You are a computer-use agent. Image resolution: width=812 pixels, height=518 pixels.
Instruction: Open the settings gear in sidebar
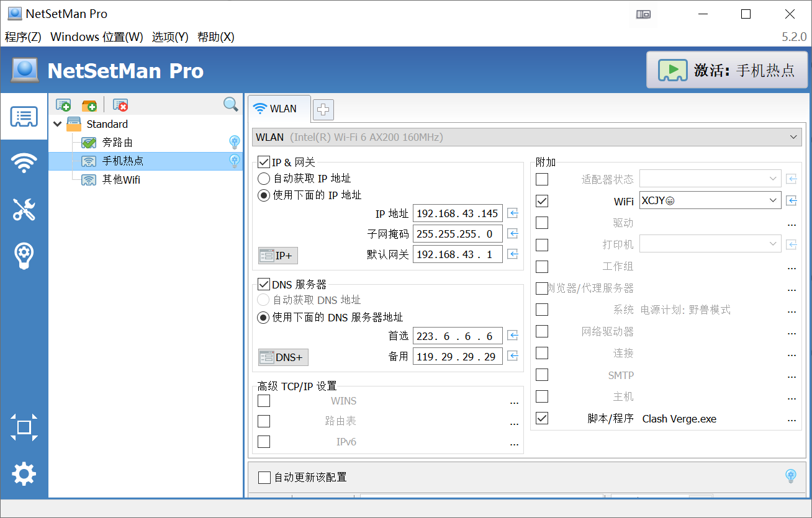[24, 474]
